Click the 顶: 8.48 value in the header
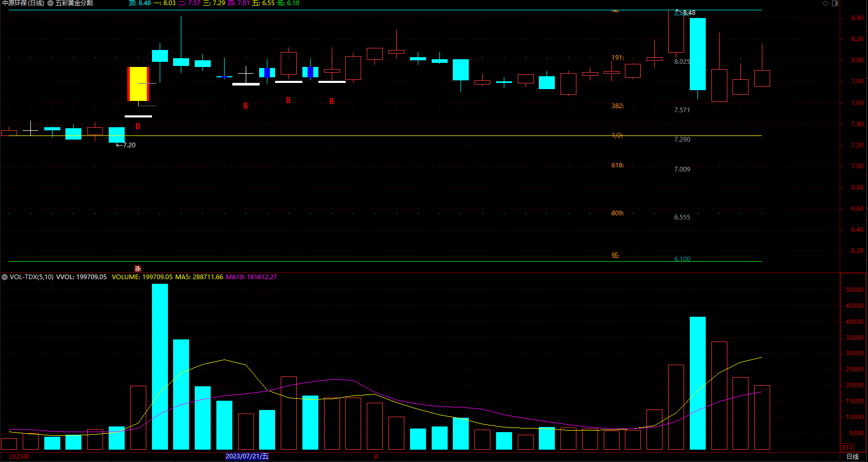This screenshot has height=462, width=868. 140,3
